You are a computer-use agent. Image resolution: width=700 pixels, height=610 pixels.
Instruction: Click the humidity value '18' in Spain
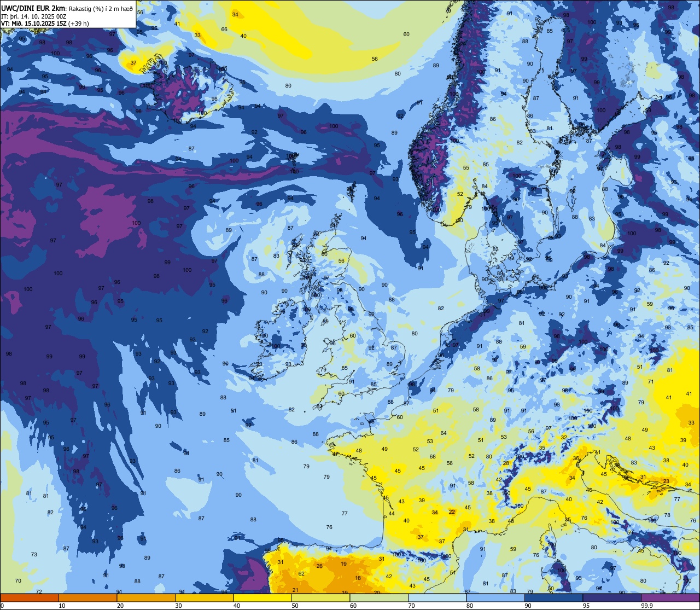(x=358, y=578)
